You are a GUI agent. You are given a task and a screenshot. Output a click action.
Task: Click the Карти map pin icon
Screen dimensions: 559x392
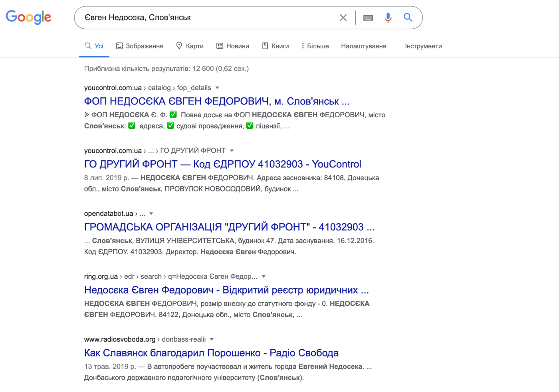pos(179,45)
